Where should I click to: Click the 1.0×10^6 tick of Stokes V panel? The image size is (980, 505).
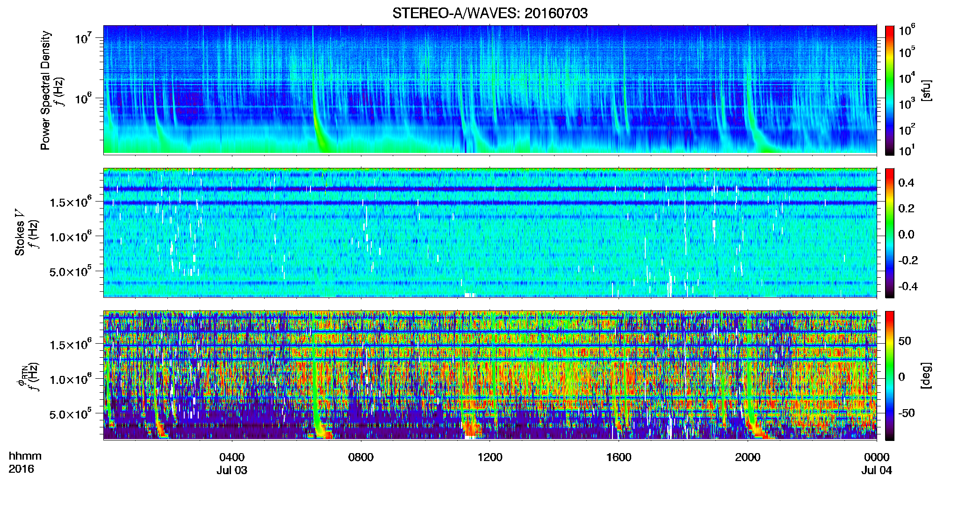click(x=71, y=237)
